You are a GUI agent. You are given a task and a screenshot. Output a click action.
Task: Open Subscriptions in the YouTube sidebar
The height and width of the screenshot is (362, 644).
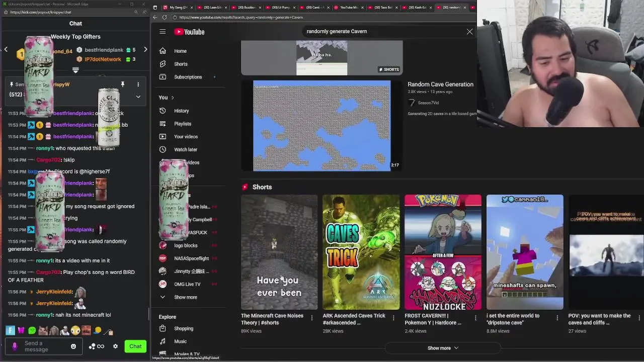pos(188,77)
